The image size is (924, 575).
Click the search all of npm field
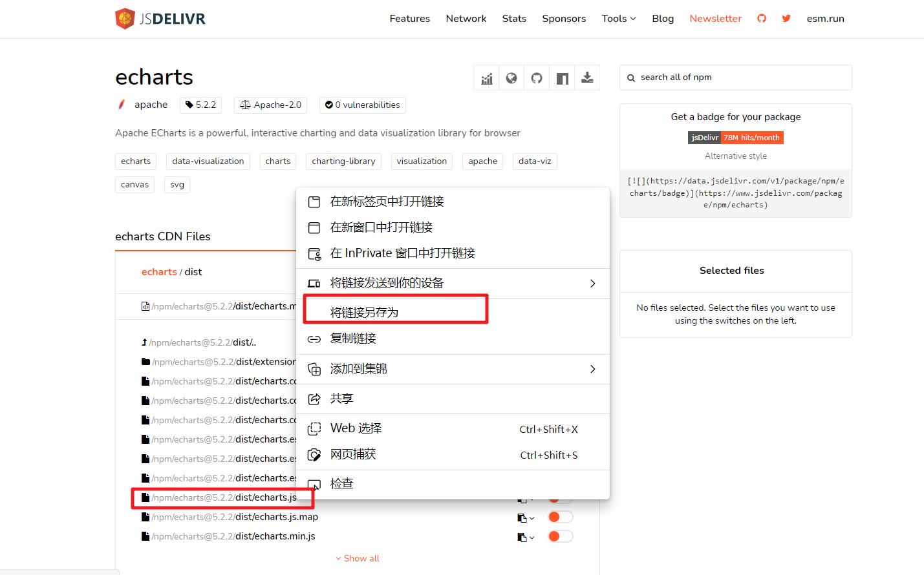pos(735,78)
